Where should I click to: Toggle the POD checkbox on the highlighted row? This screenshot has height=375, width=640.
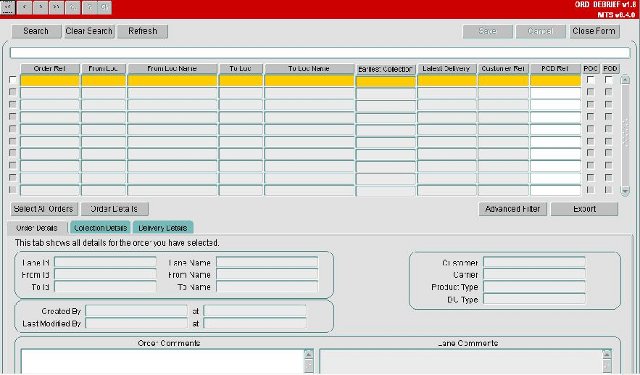click(x=609, y=80)
